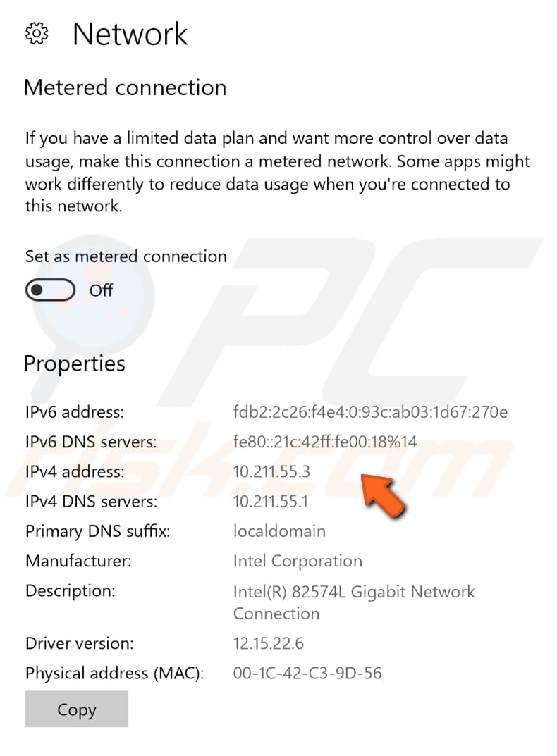Click the Off label next to the switch
The image size is (557, 756).
(x=100, y=290)
